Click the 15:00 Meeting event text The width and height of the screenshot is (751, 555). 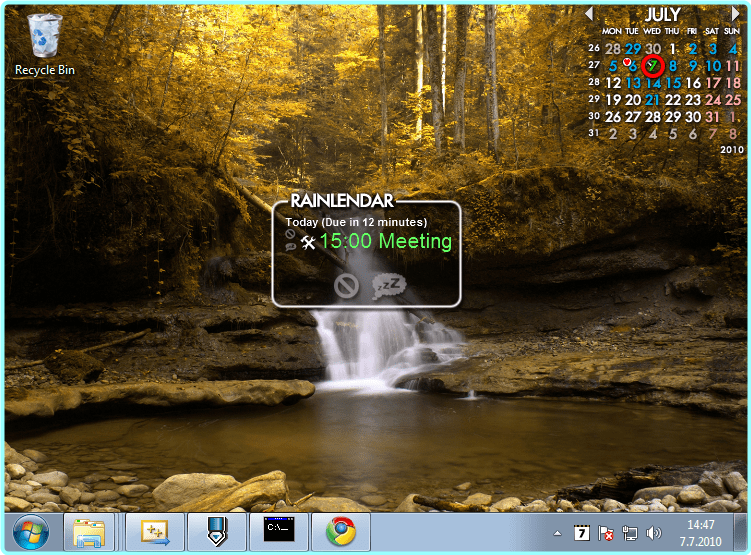point(385,241)
